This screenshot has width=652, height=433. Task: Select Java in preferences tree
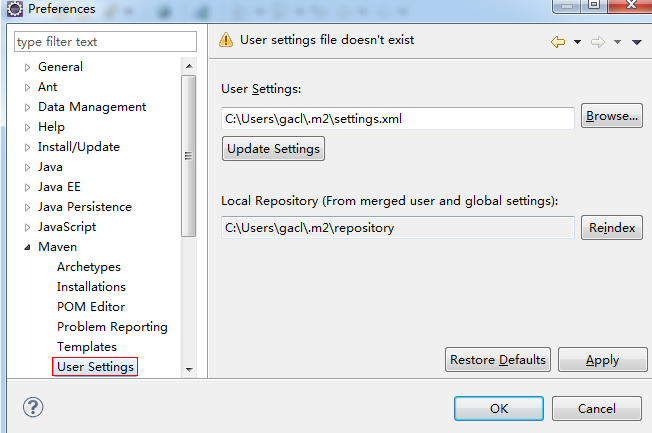[50, 167]
